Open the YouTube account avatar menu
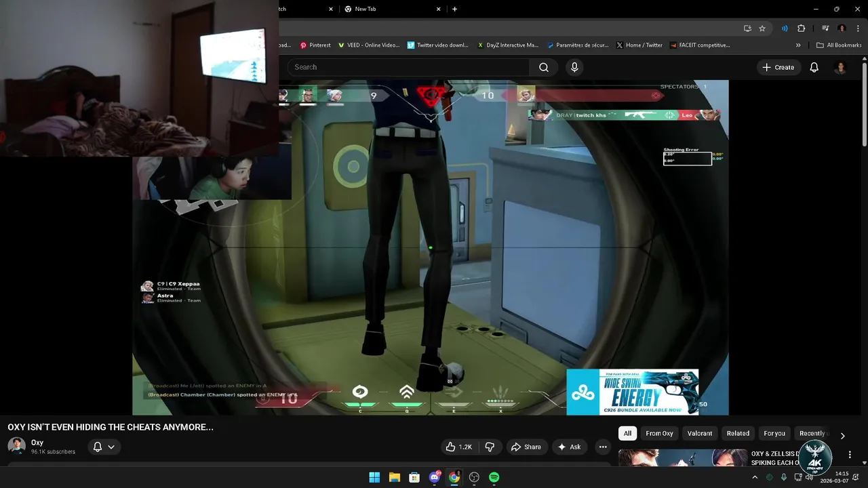868x488 pixels. 840,67
